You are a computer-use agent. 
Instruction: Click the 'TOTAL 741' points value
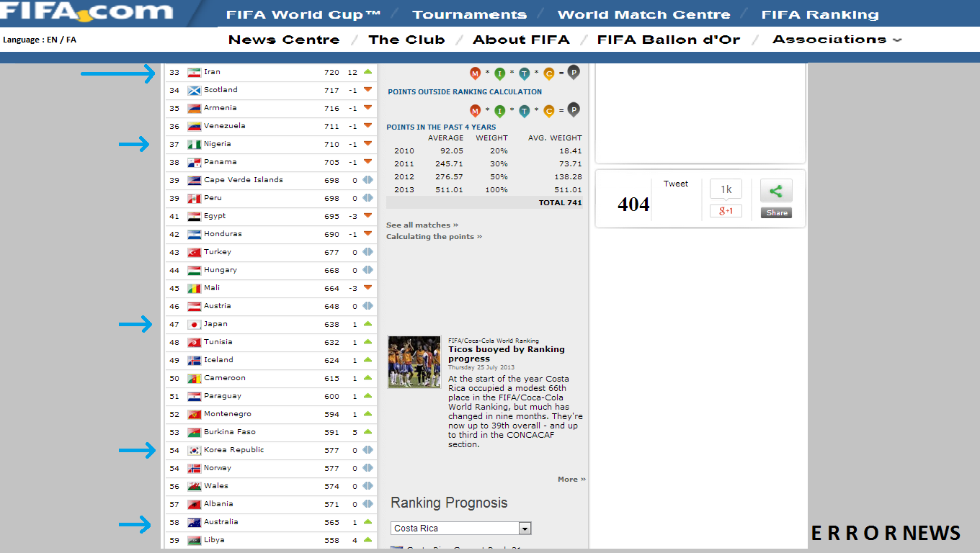click(560, 203)
